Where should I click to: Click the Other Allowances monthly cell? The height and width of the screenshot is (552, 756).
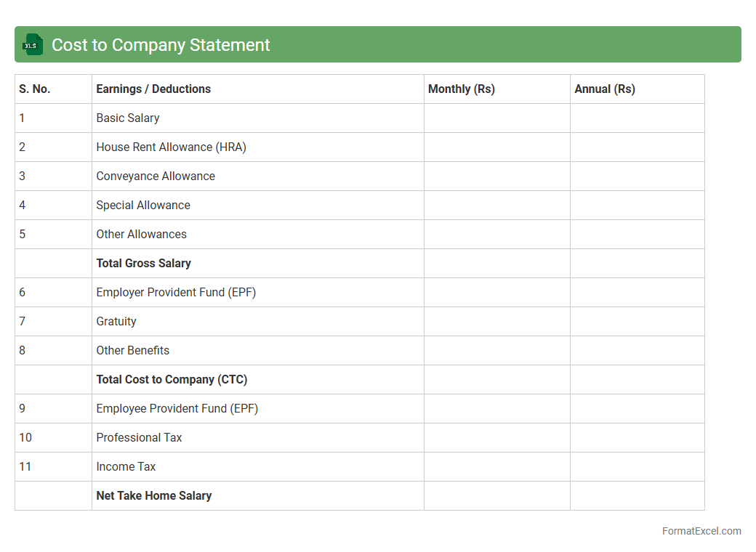[x=496, y=234]
